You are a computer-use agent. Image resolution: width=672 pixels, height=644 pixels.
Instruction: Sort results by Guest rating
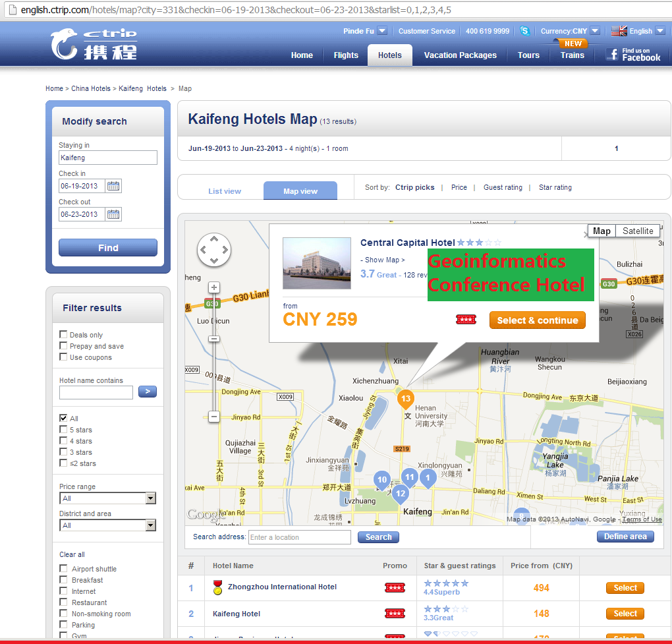[503, 187]
